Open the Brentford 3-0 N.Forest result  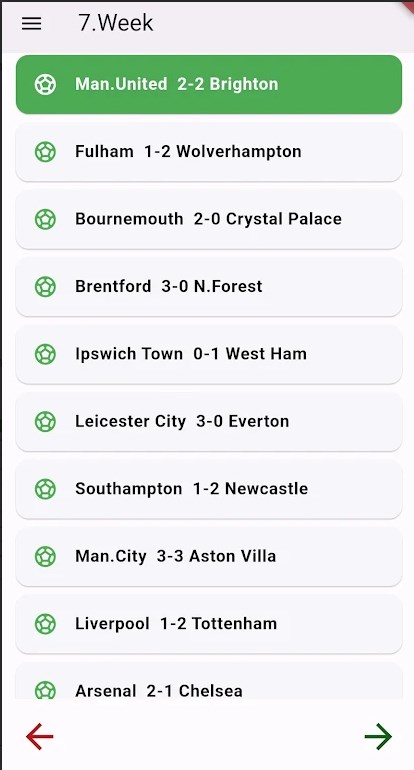click(209, 286)
